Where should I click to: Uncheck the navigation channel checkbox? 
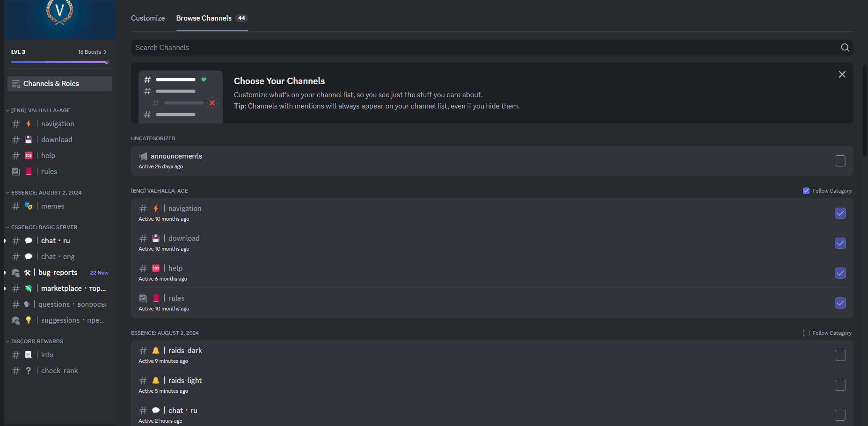pos(840,213)
